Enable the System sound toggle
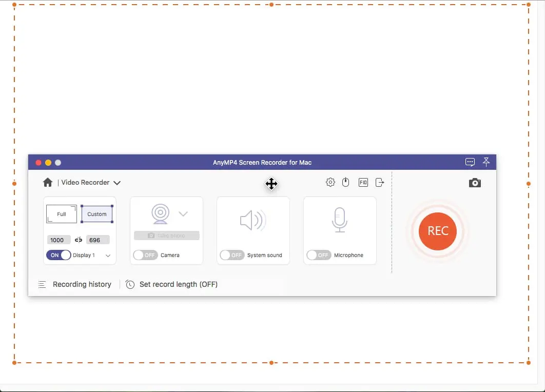This screenshot has width=545, height=392. pyautogui.click(x=232, y=255)
